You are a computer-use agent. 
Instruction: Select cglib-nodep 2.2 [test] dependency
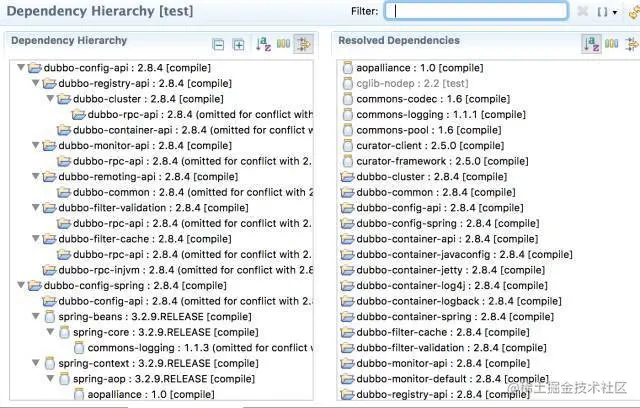coord(405,83)
